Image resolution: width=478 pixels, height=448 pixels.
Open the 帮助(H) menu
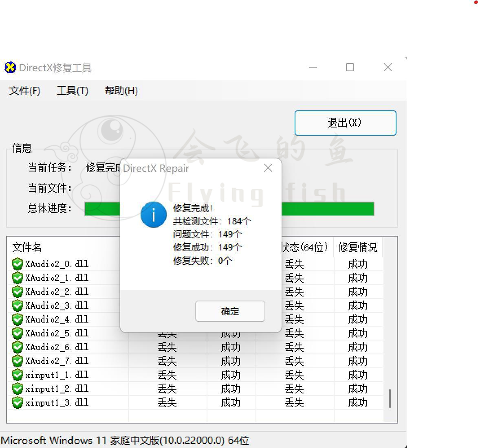[121, 90]
